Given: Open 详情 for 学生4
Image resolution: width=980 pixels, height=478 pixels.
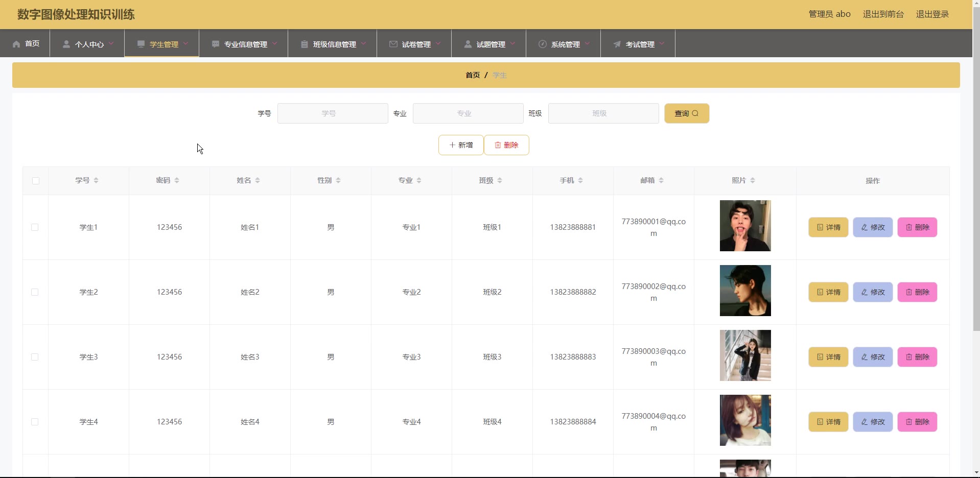Looking at the screenshot, I should 828,422.
